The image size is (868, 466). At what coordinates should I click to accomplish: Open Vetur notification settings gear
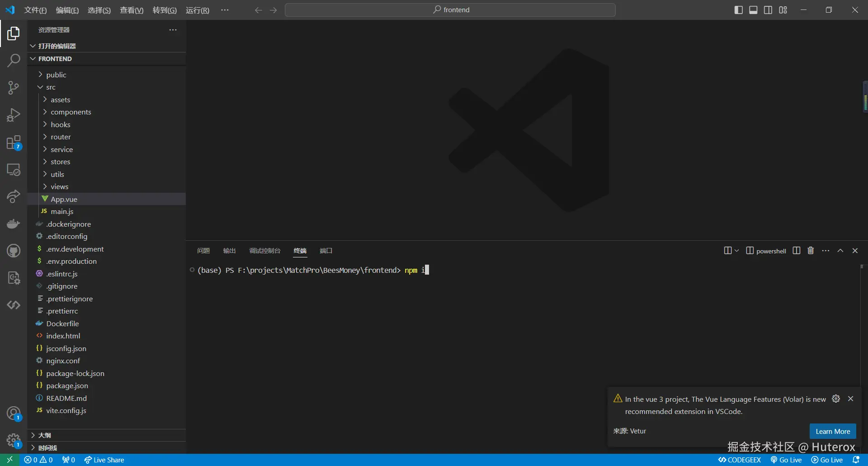coord(836,399)
